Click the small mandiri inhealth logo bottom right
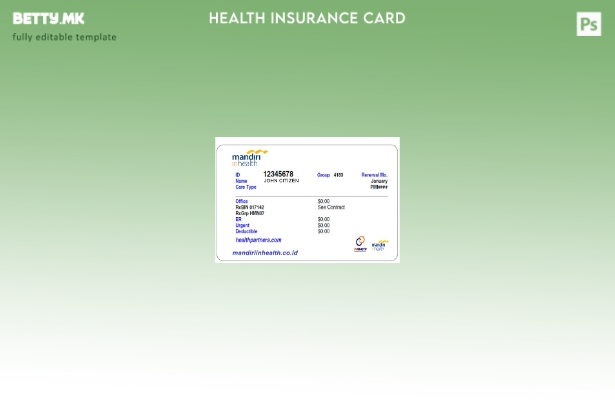This screenshot has width=615, height=400. point(379,245)
